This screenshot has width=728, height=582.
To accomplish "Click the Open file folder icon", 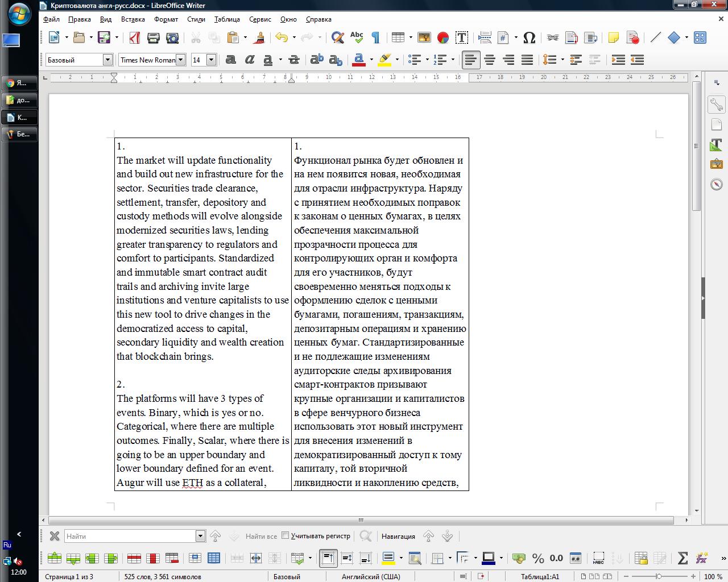I will 79,38.
